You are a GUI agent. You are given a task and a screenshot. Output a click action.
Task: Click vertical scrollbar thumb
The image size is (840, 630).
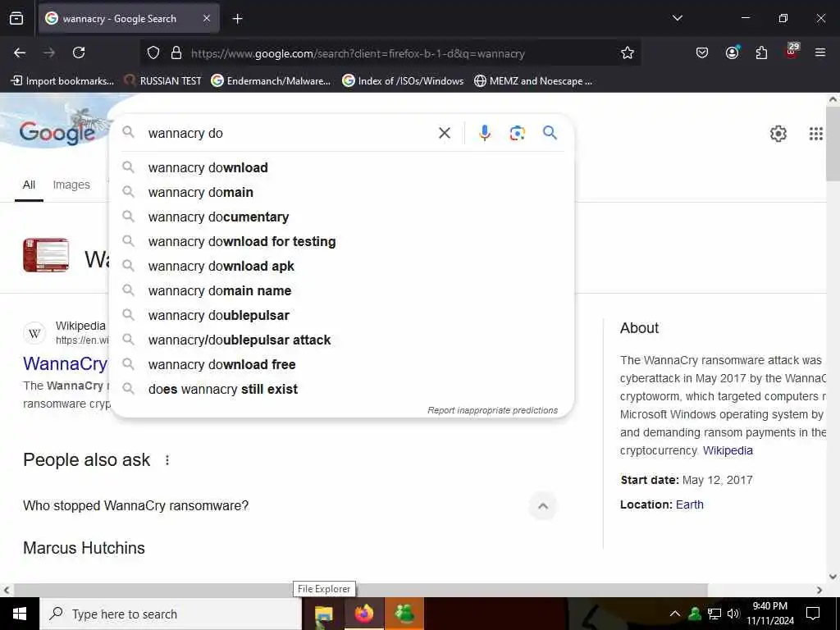pos(833,144)
